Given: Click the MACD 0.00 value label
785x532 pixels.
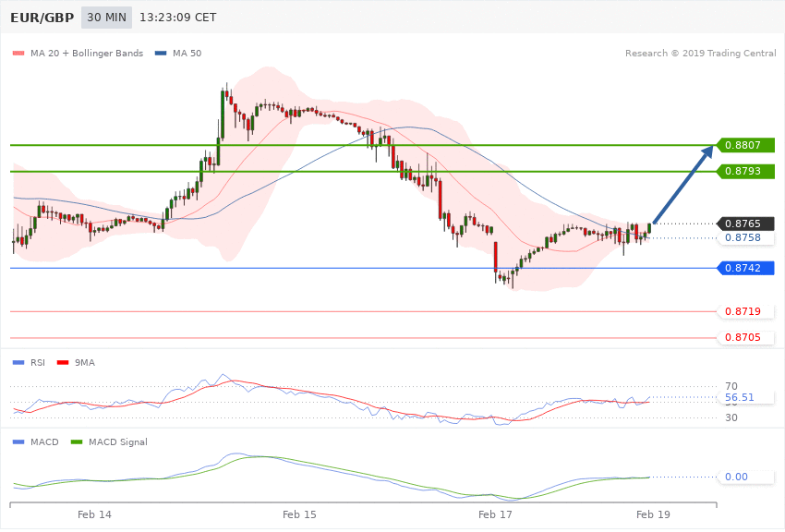Looking at the screenshot, I should [745, 477].
